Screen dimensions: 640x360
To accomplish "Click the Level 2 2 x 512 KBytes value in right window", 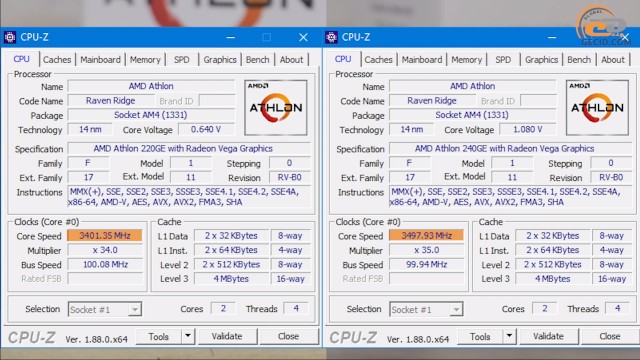I will [x=553, y=264].
